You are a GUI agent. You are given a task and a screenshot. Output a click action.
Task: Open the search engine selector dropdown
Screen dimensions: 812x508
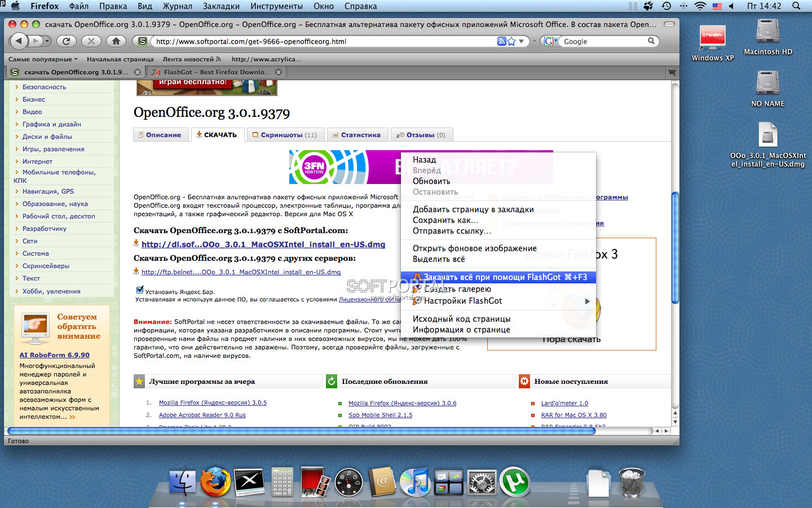tap(550, 41)
